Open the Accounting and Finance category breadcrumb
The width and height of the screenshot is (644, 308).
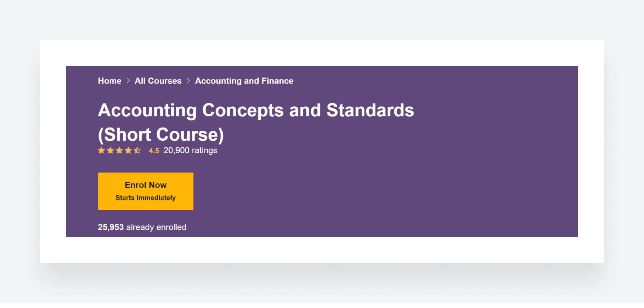click(244, 81)
